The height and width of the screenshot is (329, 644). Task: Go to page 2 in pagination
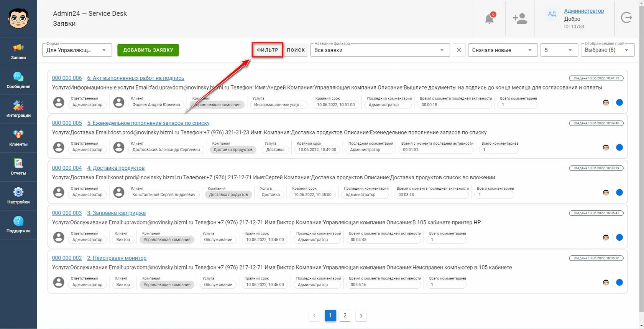(345, 316)
